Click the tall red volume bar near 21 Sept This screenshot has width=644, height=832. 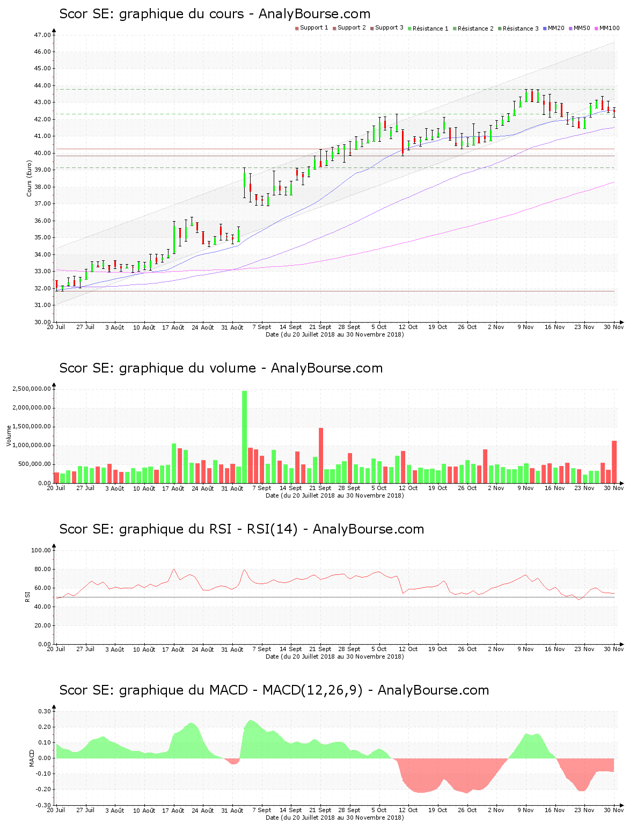321,455
